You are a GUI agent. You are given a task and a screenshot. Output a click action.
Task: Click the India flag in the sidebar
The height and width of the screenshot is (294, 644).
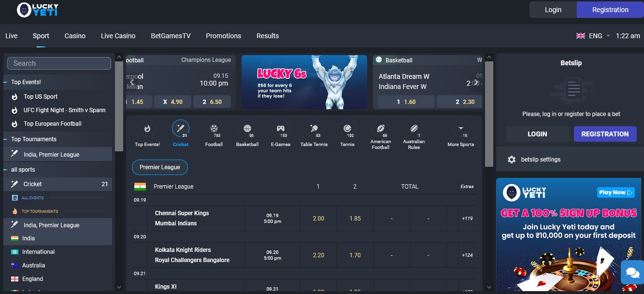tap(14, 238)
